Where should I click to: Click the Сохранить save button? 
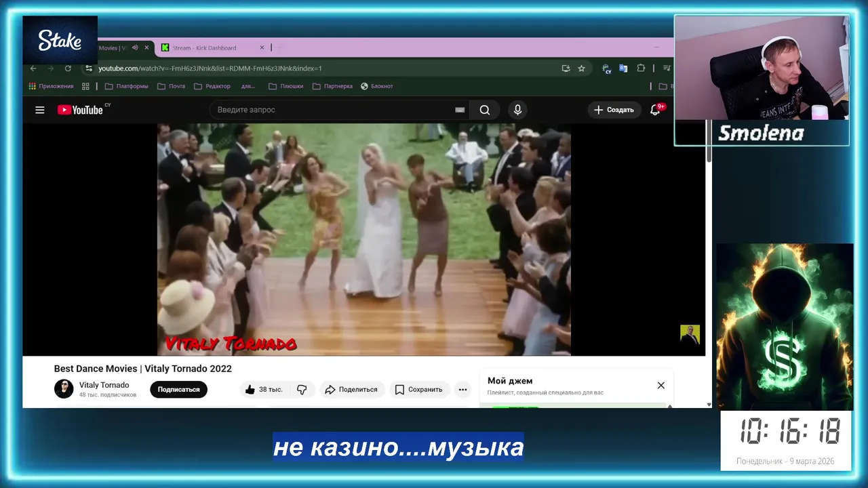(x=418, y=390)
